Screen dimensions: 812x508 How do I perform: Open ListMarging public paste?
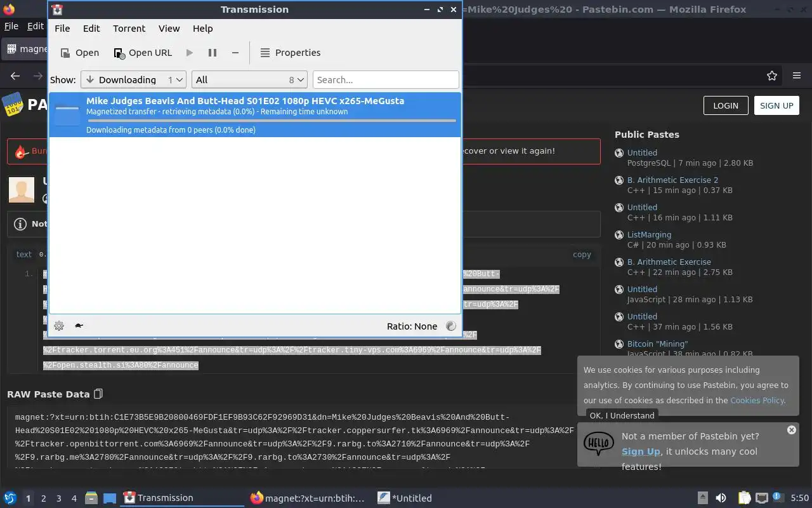tap(649, 234)
